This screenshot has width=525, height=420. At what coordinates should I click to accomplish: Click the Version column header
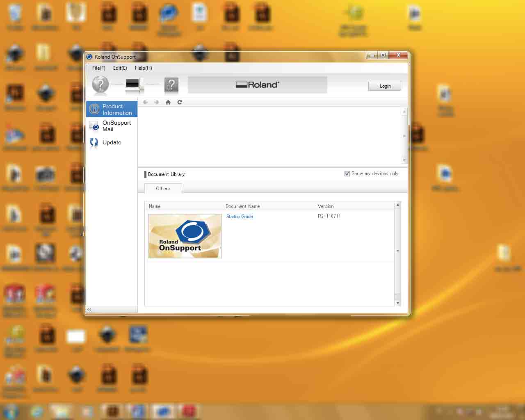(x=326, y=206)
